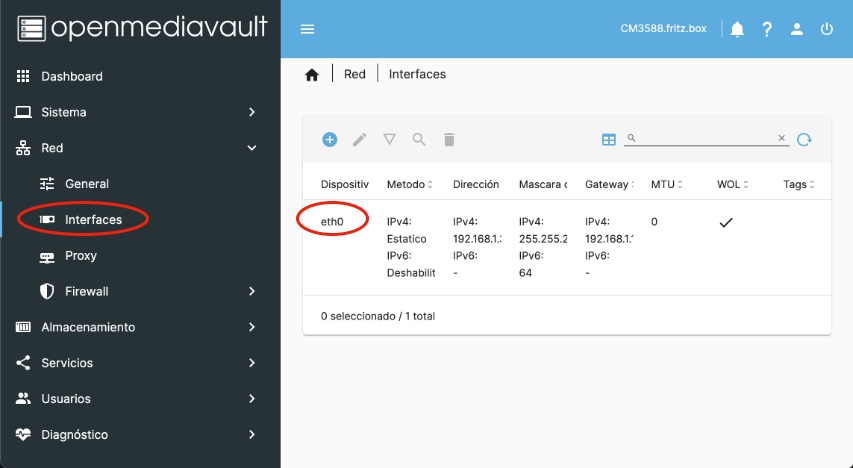The height and width of the screenshot is (468, 853).
Task: Click the Usuarios people icon
Action: [23, 399]
